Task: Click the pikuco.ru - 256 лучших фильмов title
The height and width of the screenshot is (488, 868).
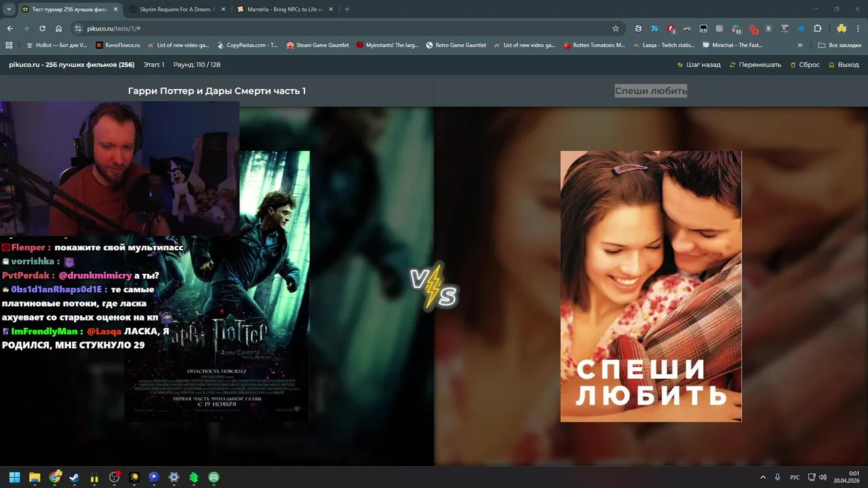Action: click(72, 65)
